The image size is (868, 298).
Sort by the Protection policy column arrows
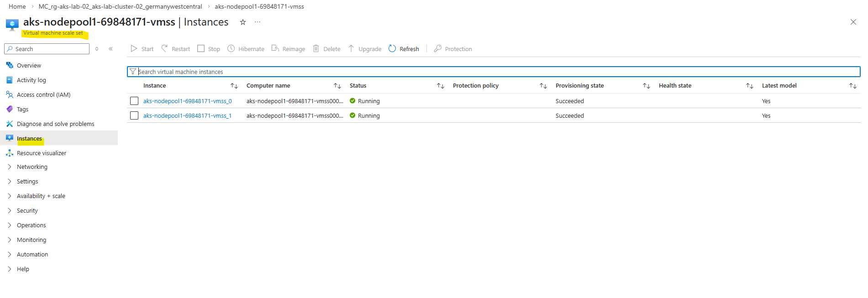click(x=543, y=86)
